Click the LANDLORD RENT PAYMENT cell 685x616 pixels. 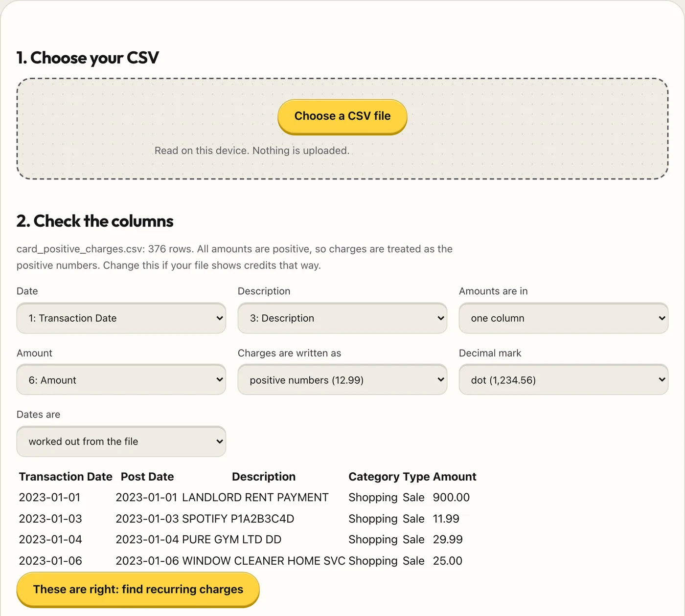point(255,498)
